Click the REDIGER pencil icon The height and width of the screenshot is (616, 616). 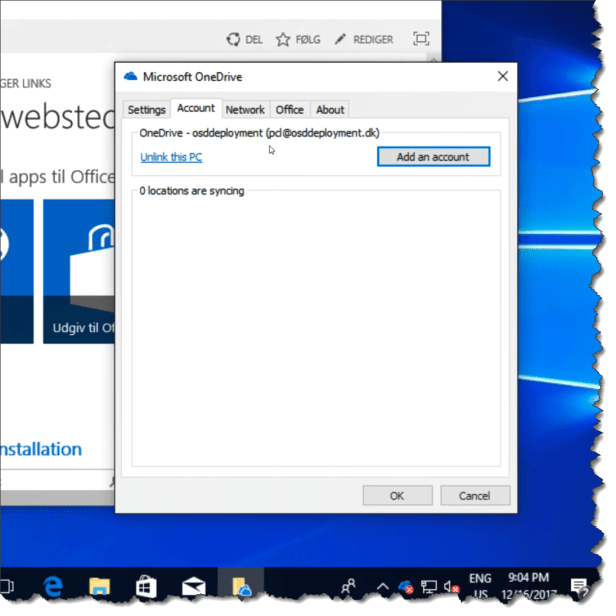pos(341,40)
